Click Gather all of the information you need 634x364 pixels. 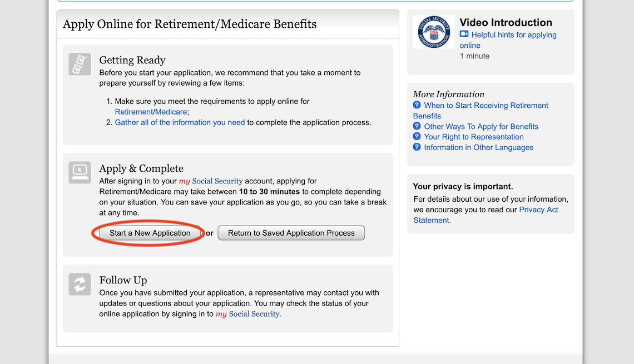(180, 122)
